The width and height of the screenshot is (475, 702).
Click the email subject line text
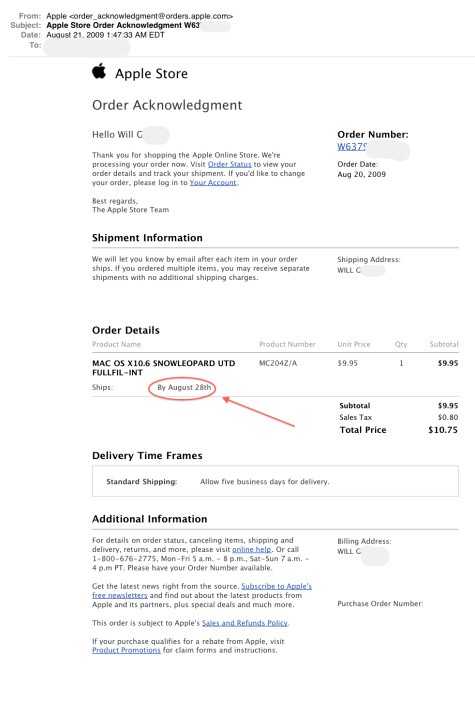point(123,26)
